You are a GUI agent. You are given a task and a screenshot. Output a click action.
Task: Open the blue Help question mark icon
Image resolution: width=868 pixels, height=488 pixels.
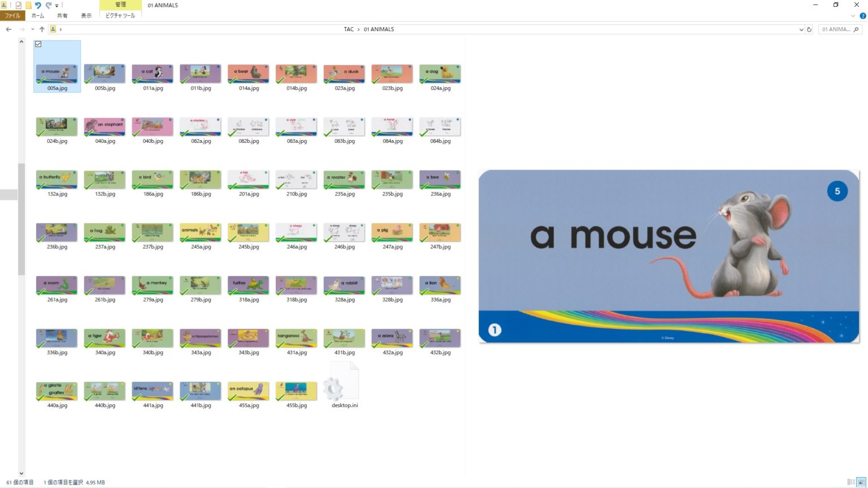click(x=862, y=16)
